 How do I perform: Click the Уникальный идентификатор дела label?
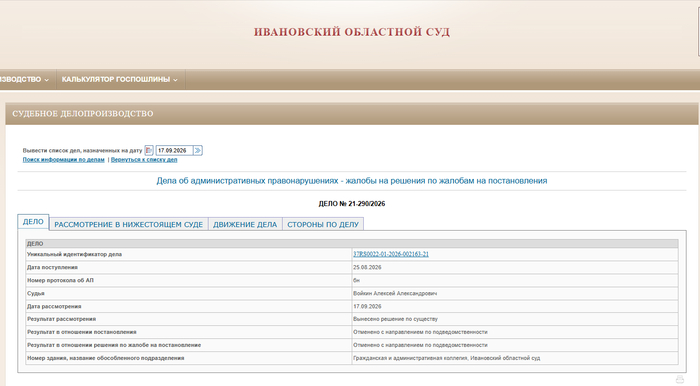pyautogui.click(x=74, y=254)
